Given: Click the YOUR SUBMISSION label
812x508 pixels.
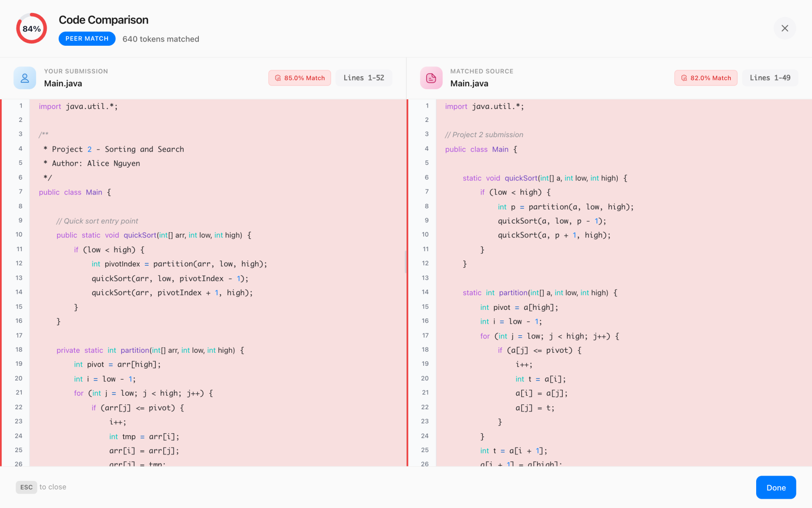Looking at the screenshot, I should 76,71.
